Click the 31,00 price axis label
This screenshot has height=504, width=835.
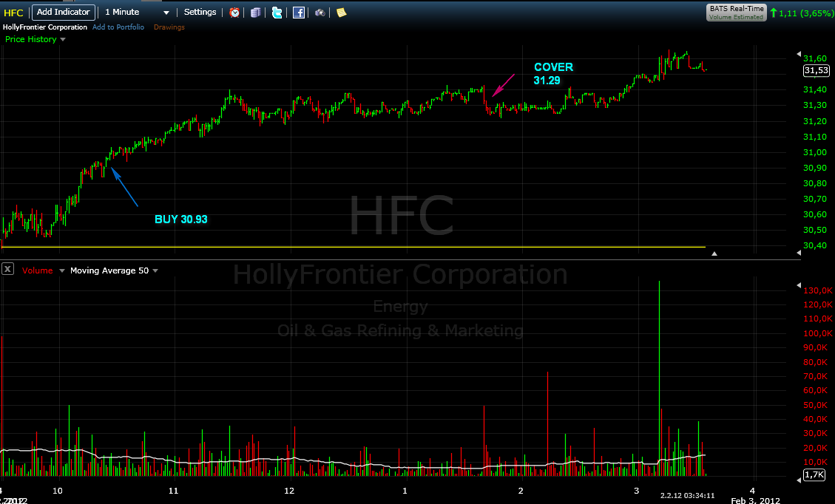click(815, 152)
